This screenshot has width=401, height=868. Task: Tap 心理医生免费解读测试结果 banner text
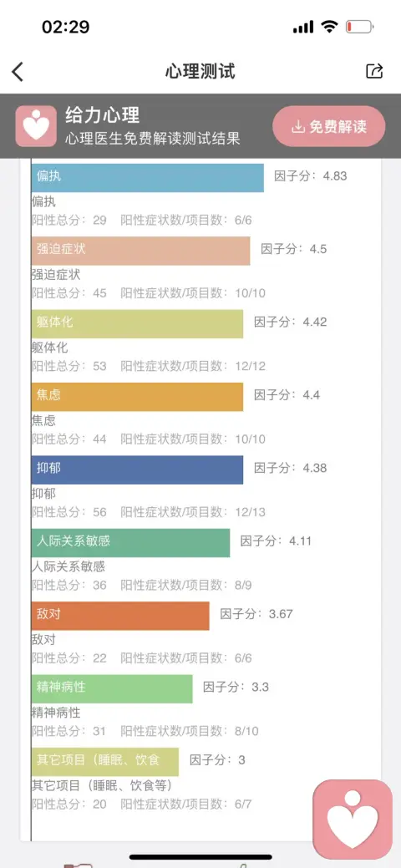(x=153, y=138)
